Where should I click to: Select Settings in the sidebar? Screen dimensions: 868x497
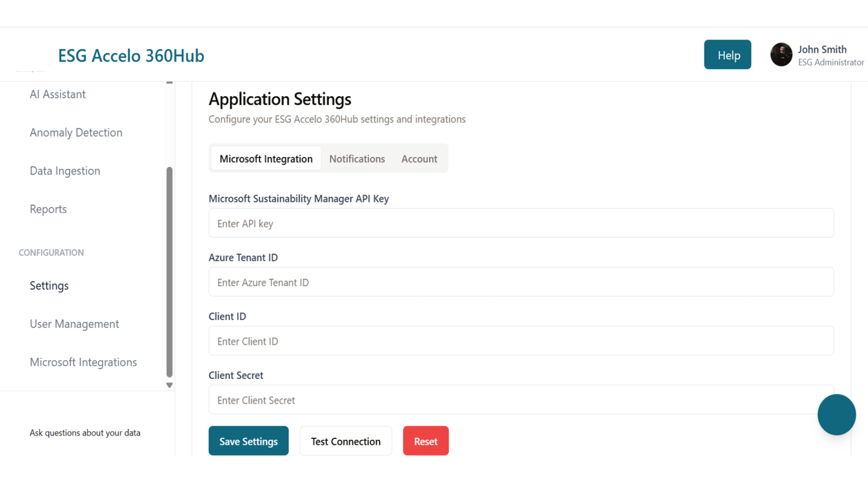[x=49, y=286]
